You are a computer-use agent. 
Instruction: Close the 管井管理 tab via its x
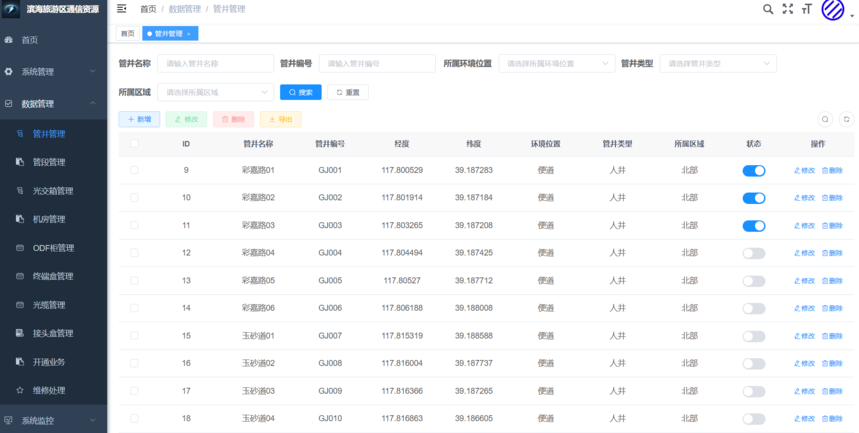point(188,34)
